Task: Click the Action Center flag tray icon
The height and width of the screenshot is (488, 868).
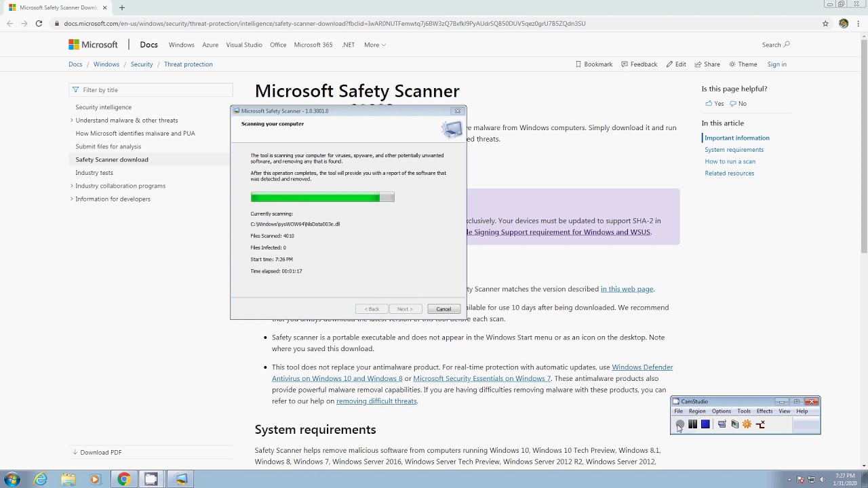Action: pos(800,480)
